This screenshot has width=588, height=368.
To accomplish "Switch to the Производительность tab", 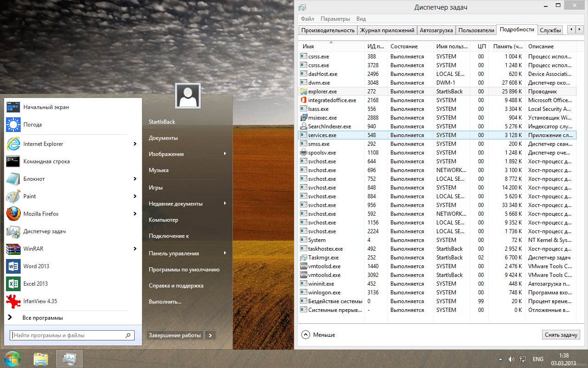I will point(327,29).
